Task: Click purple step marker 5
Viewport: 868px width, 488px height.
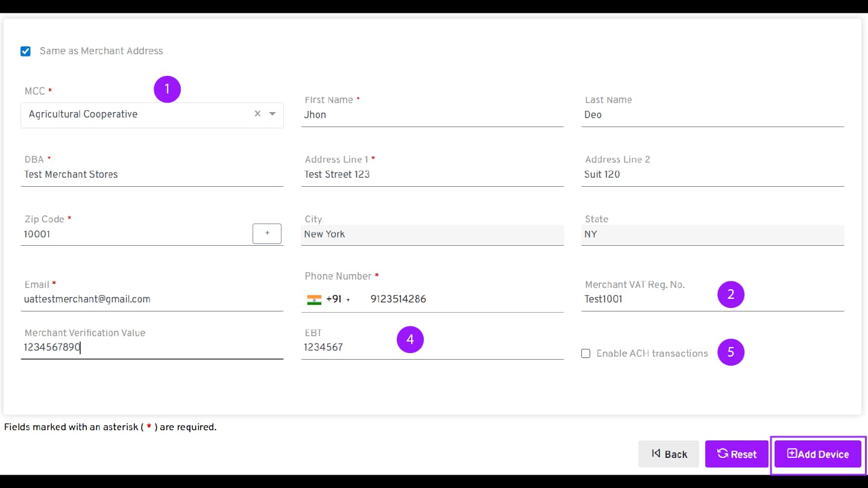Action: [x=731, y=352]
